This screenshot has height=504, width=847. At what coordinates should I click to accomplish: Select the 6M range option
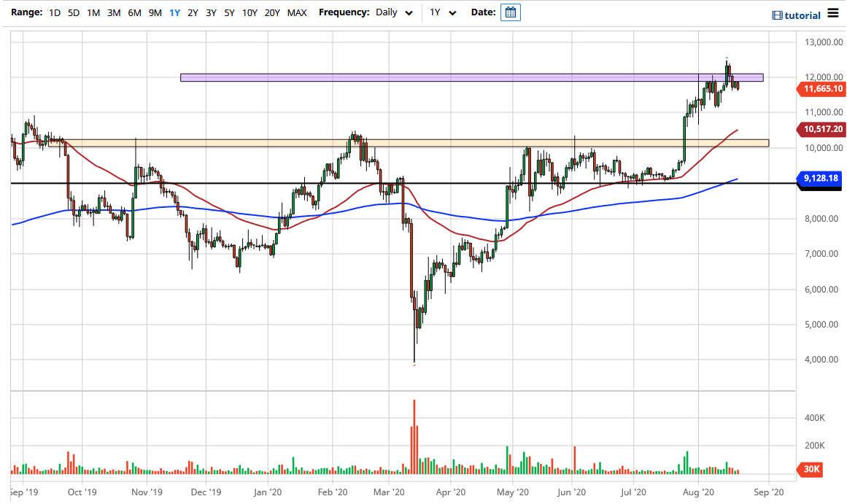134,12
